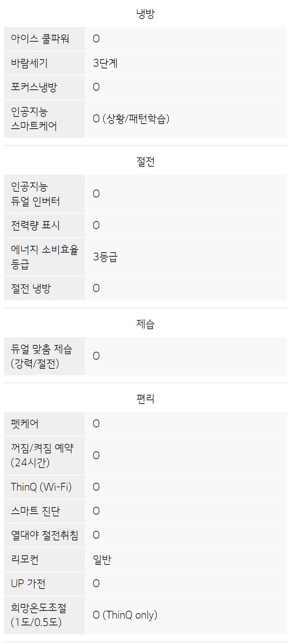Click the 절전 section heading

(x=145, y=162)
